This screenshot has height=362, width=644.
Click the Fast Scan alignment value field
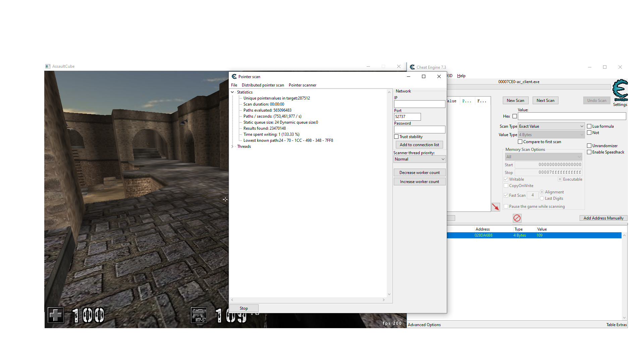tap(532, 195)
